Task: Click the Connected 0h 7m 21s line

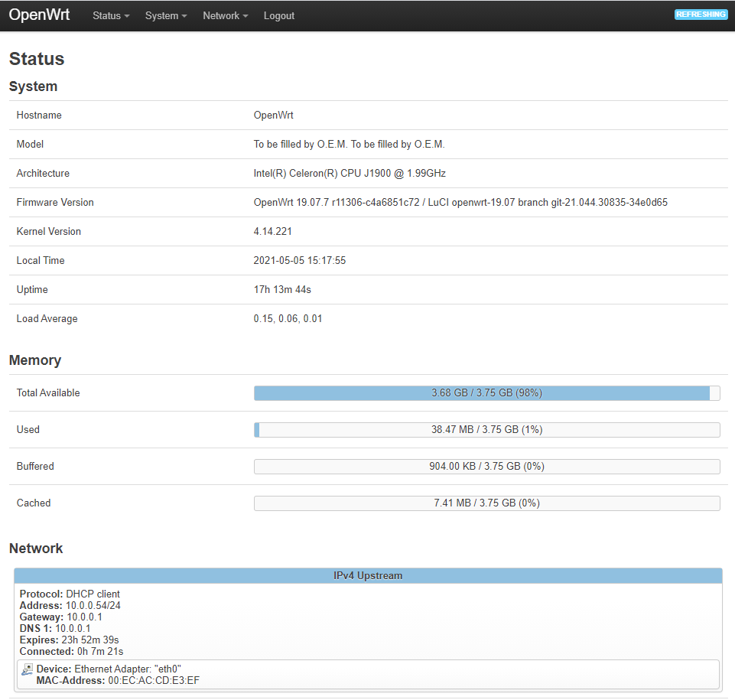Action: [x=71, y=652]
